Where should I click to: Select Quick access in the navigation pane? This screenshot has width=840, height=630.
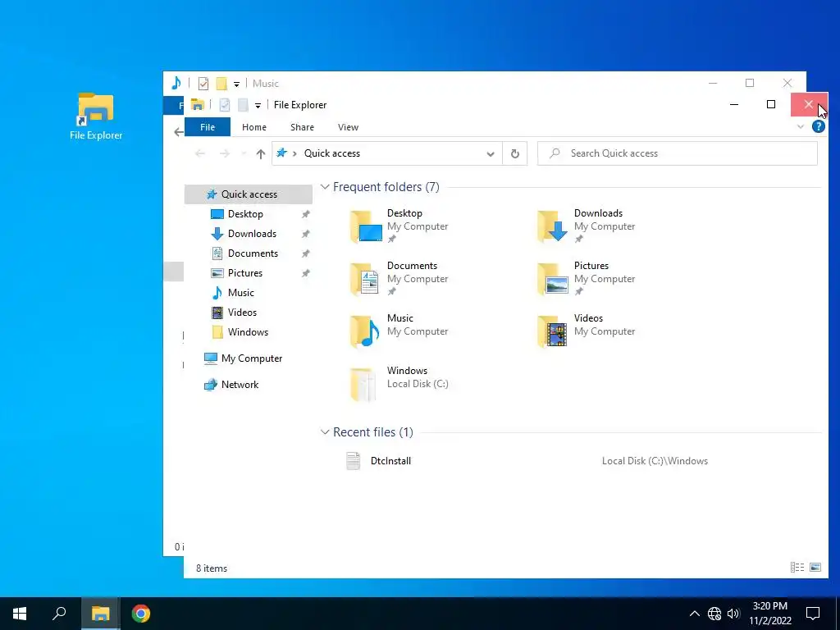[x=248, y=194]
